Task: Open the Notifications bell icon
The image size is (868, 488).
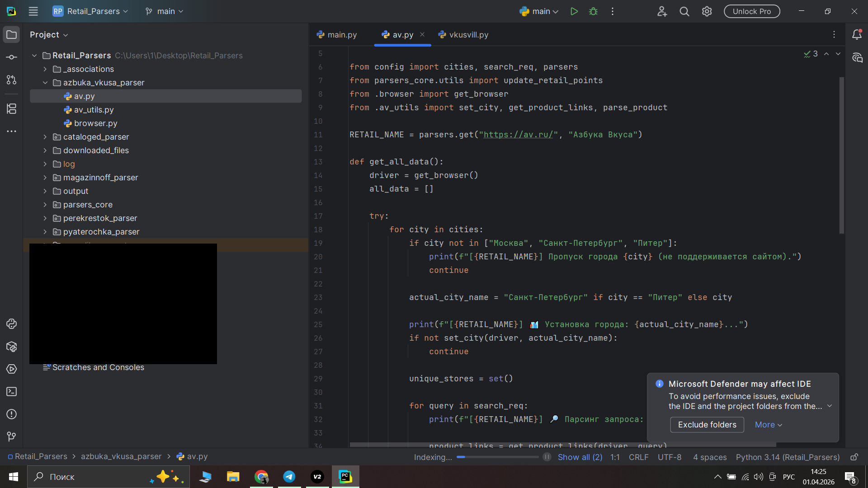Action: tap(857, 35)
